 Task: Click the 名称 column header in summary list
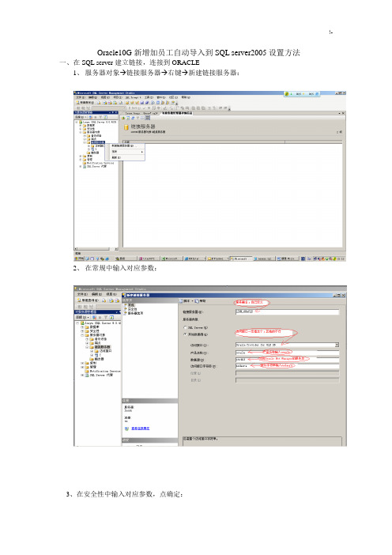pyautogui.click(x=204, y=142)
